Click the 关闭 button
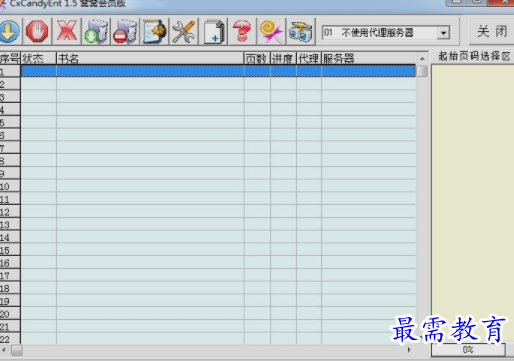514x361 pixels. [x=491, y=32]
